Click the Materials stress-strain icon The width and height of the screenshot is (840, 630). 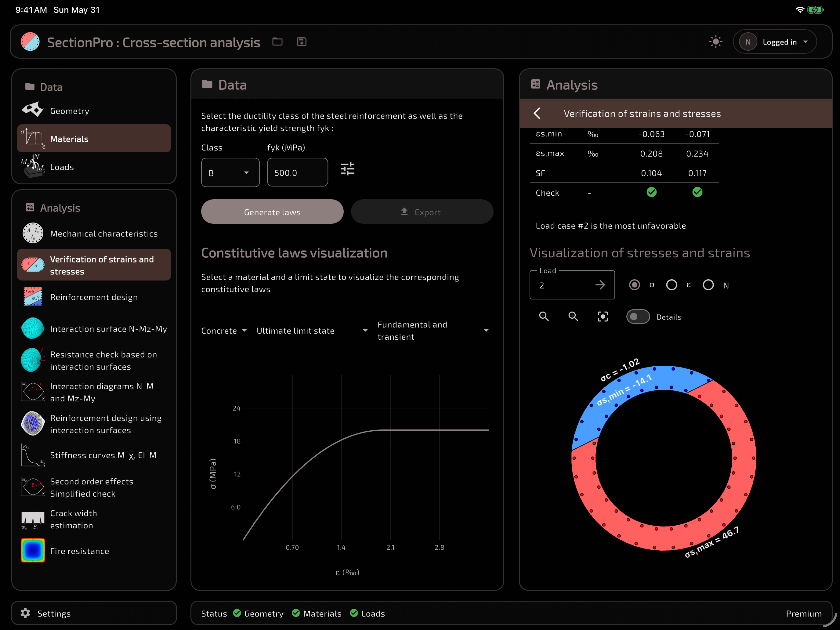(x=33, y=138)
